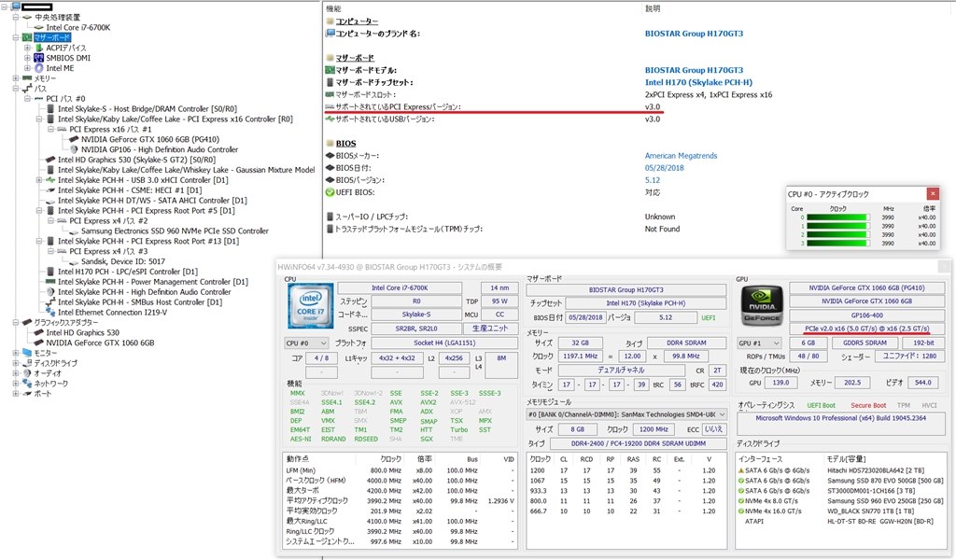Viewport: 956px width, 560px height.
Task: Expand the ディスクドライブ tree node
Action: pyautogui.click(x=15, y=363)
